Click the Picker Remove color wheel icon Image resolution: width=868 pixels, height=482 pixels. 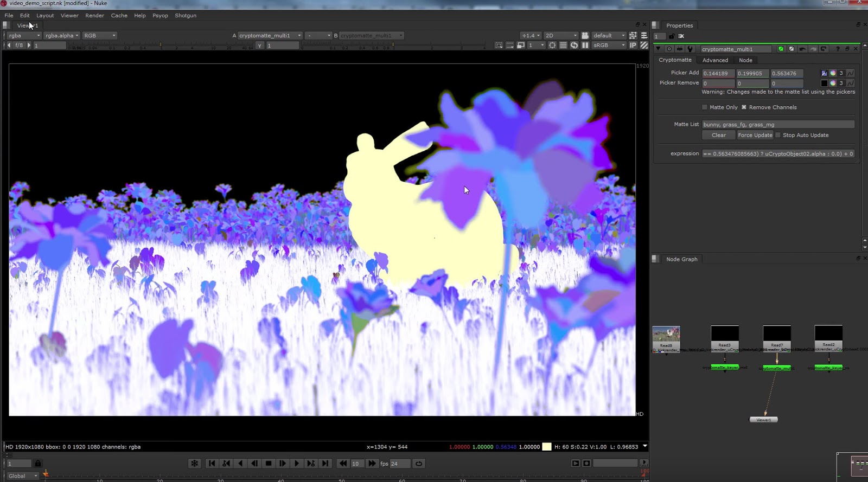click(x=833, y=83)
